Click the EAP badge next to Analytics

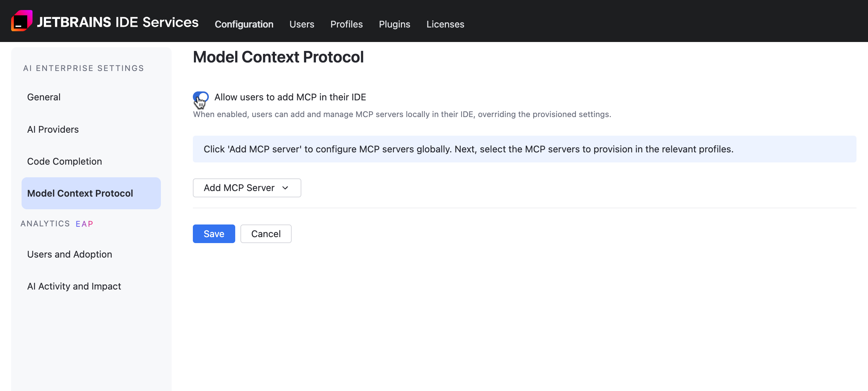[84, 224]
